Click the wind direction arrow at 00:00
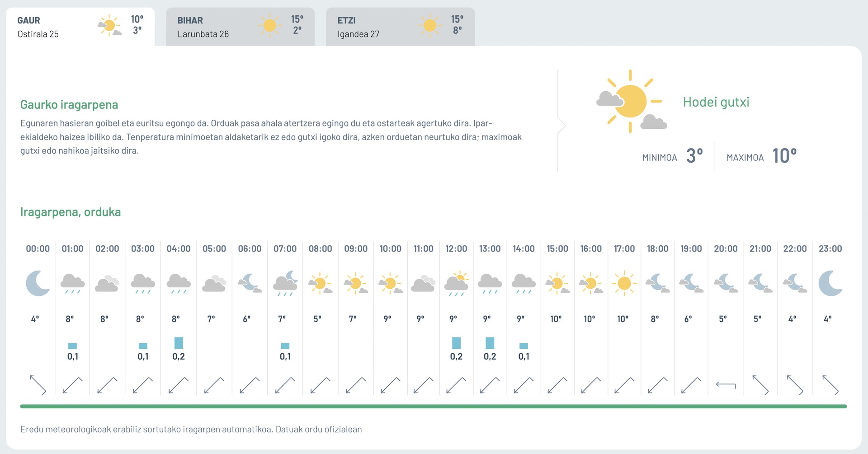Image resolution: width=868 pixels, height=454 pixels. (x=38, y=385)
